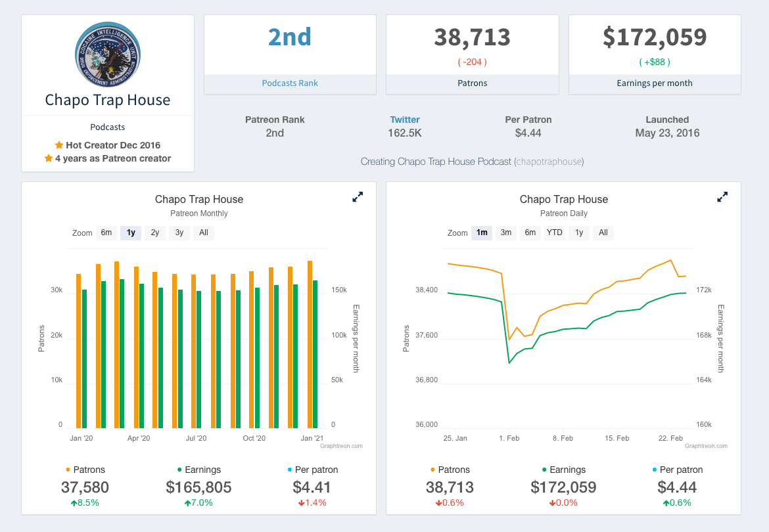Set daily chart zoom to 6m
This screenshot has width=769, height=532.
(x=530, y=233)
